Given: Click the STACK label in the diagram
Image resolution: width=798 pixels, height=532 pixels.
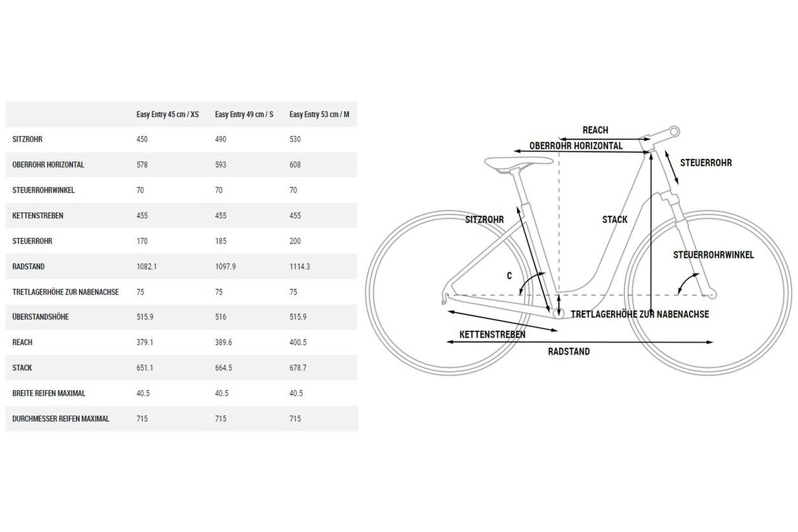Looking at the screenshot, I should (615, 219).
